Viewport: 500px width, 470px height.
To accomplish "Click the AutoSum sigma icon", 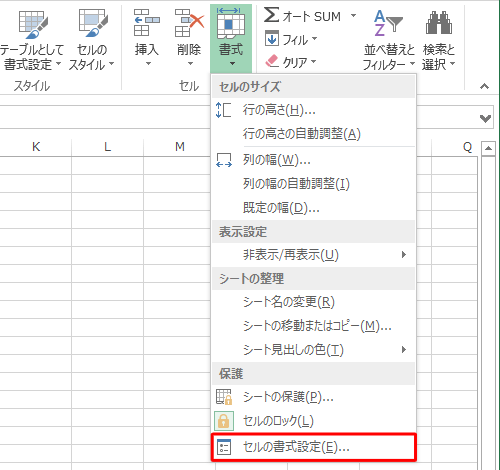I will [x=271, y=15].
